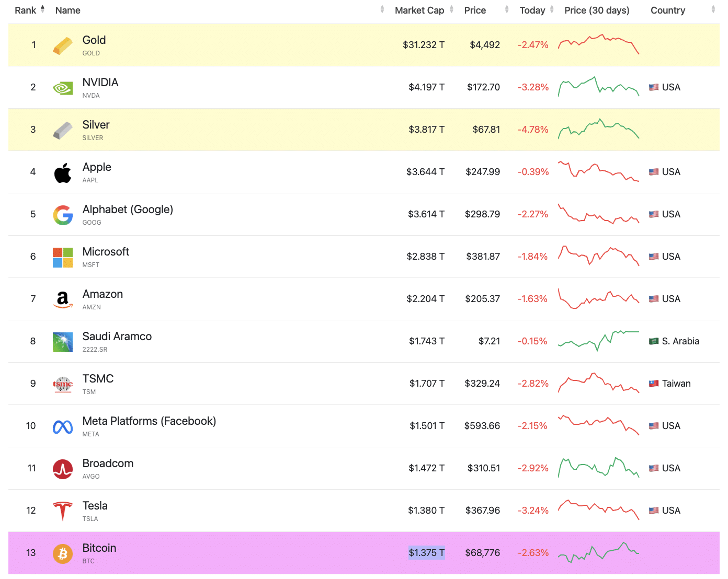View Saudi Aramco's 30-day sparkline
Screen dimensions: 728x579
(599, 341)
